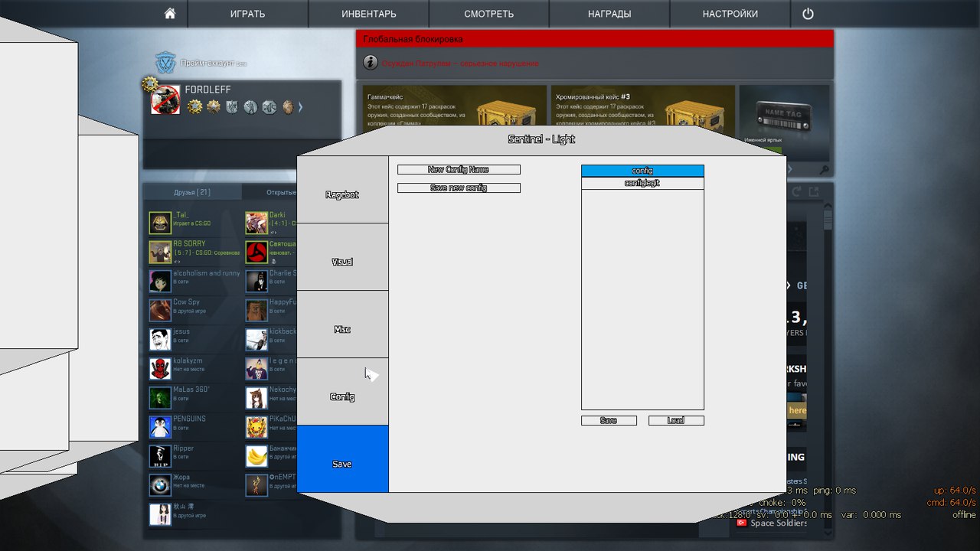
Task: Open the ИГРАТЬ menu
Action: point(248,14)
